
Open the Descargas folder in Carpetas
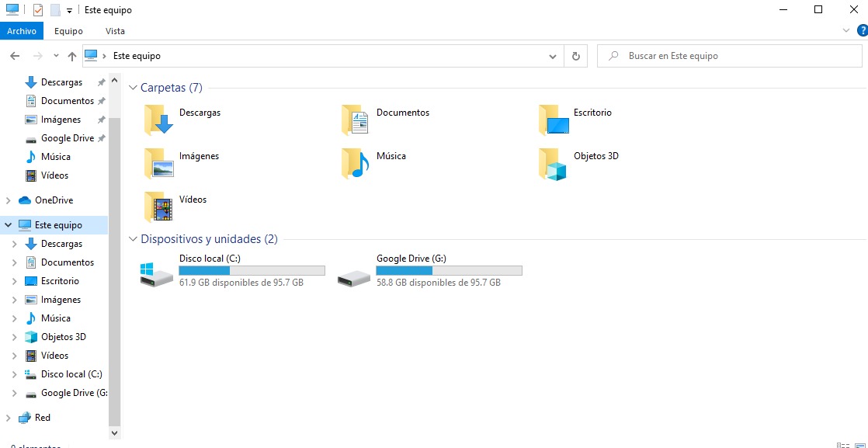click(x=162, y=120)
